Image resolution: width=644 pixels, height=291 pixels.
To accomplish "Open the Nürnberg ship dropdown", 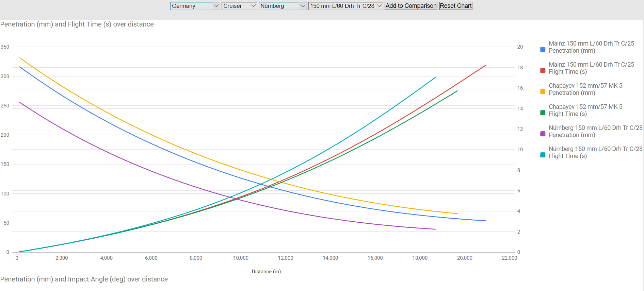I will point(283,6).
